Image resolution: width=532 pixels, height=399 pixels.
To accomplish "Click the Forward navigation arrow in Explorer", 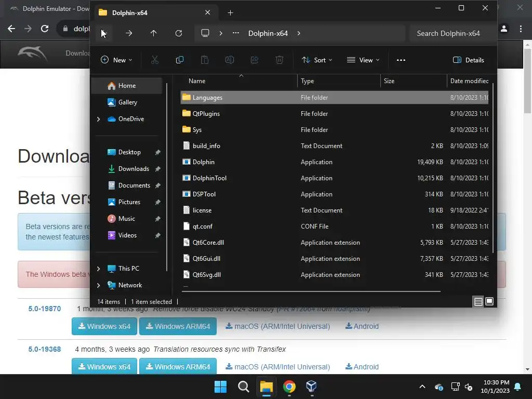I will [x=129, y=33].
